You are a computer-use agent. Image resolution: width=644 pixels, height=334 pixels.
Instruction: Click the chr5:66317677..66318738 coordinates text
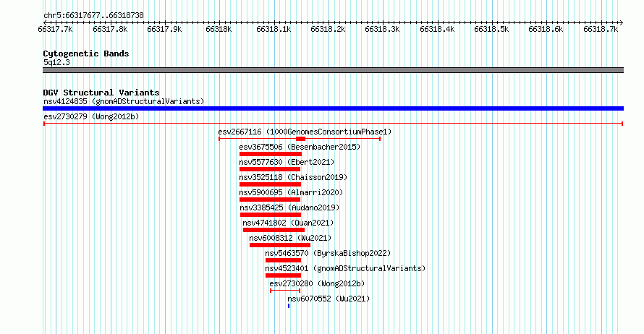93,15
